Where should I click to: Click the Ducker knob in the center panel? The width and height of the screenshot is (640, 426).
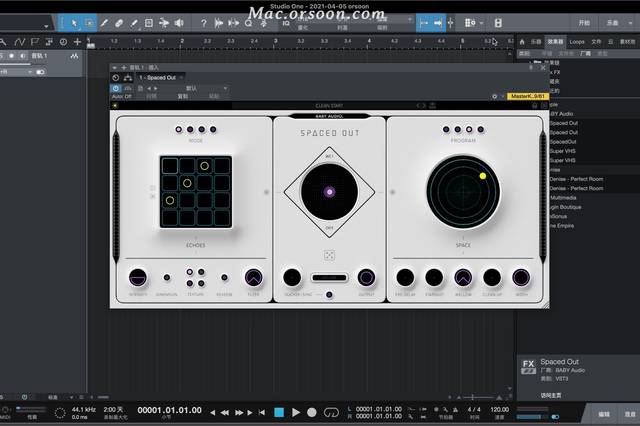coord(292,277)
